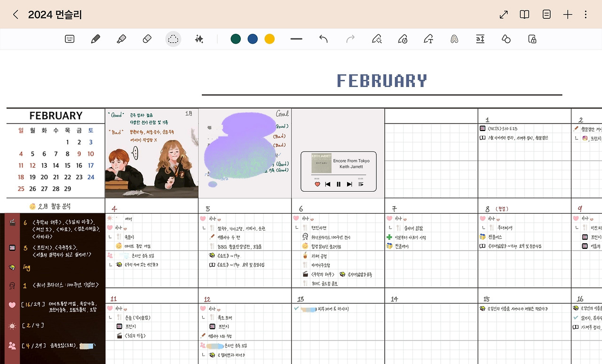
Task: Click the day 7 date number in planner
Action: tap(394, 209)
